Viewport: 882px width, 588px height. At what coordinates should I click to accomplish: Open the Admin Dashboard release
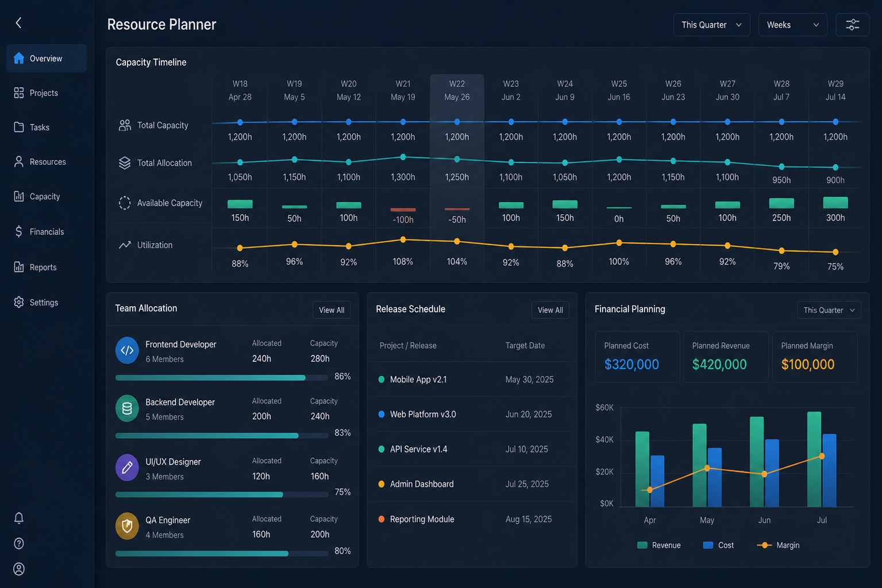pos(471,484)
